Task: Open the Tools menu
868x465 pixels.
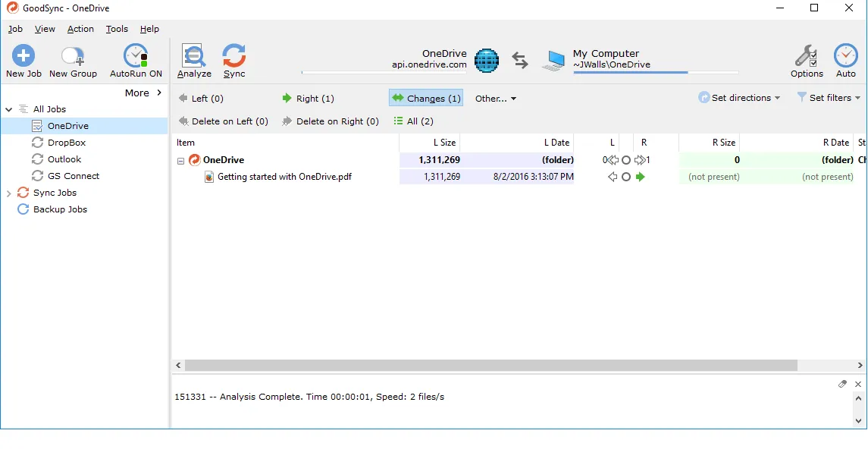Action: [x=117, y=29]
